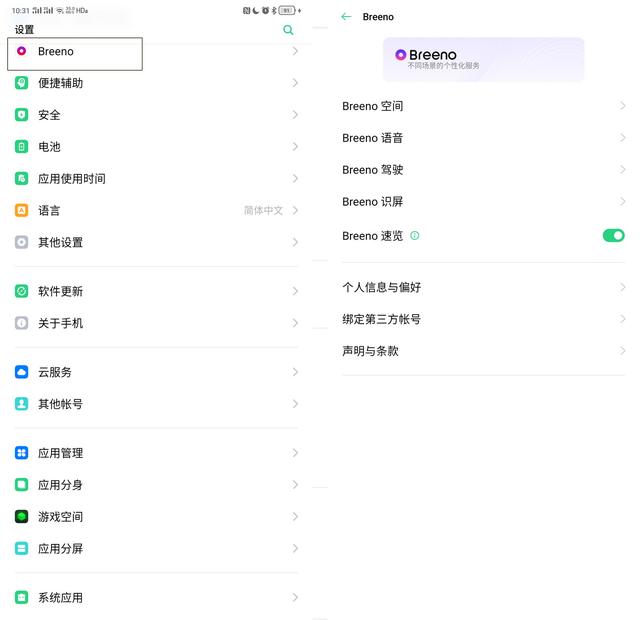Tap the green 便捷辅助 icon
This screenshot has height=620, width=640.
[x=21, y=83]
